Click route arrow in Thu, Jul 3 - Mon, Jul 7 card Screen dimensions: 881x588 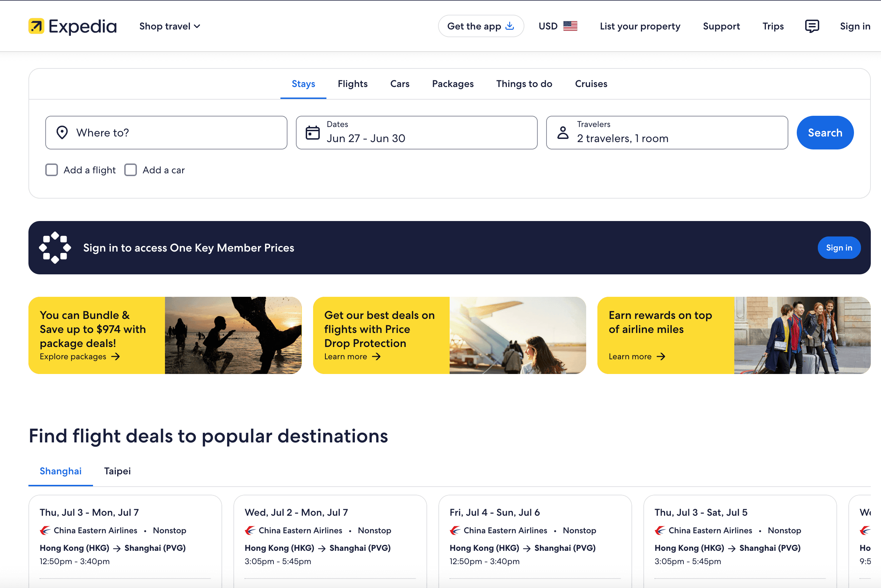point(117,549)
